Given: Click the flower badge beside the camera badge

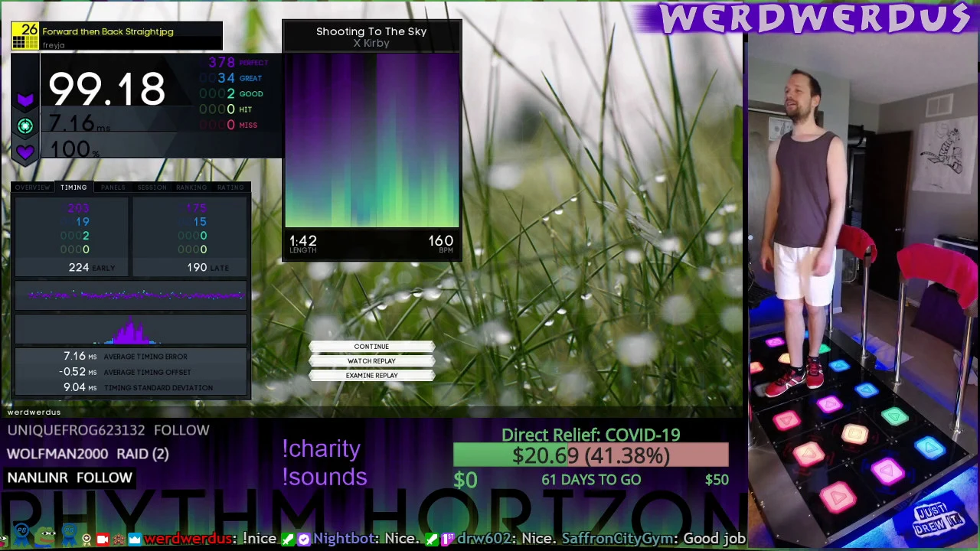Looking at the screenshot, I should (x=119, y=539).
